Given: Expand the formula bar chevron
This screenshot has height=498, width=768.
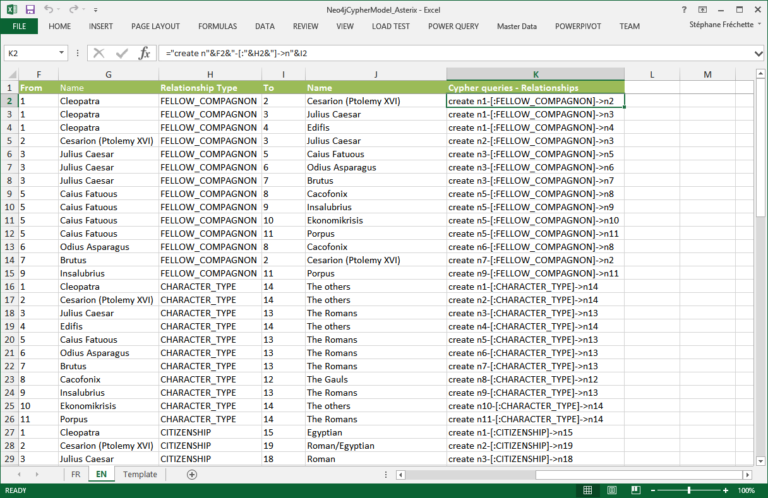Looking at the screenshot, I should pyautogui.click(x=757, y=53).
